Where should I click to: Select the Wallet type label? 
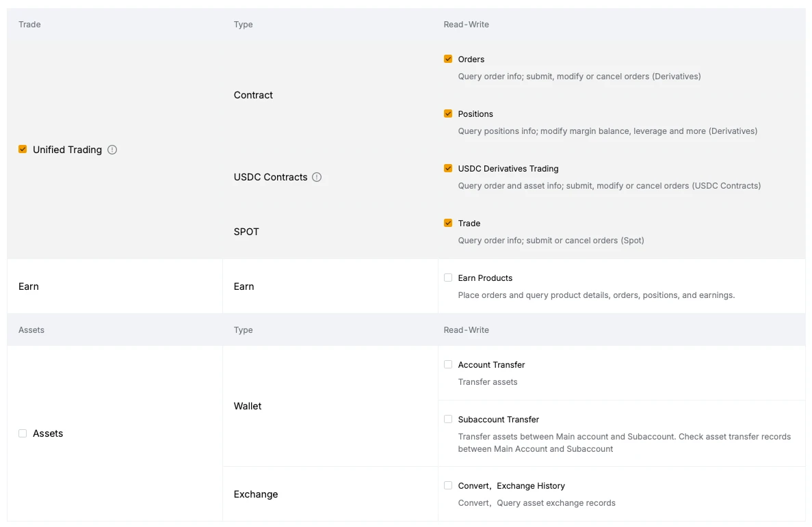pyautogui.click(x=248, y=407)
